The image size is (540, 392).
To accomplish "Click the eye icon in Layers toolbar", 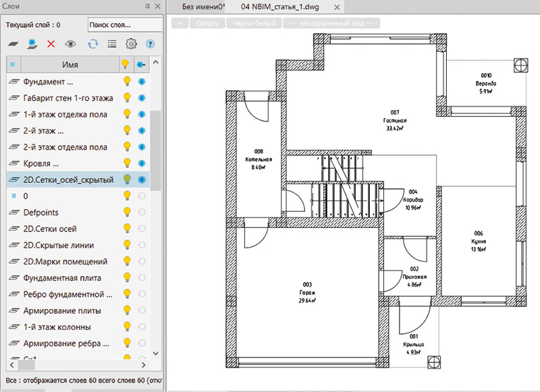I will pyautogui.click(x=70, y=44).
